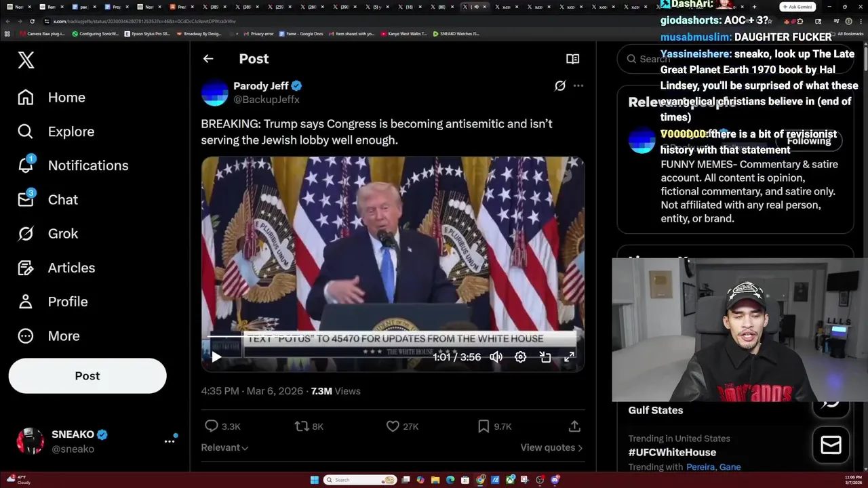
Task: Click the Following button for Parody Jeff
Action: pos(809,141)
